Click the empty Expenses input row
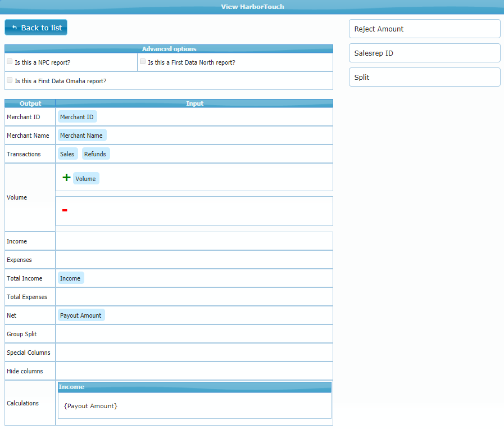 point(194,260)
